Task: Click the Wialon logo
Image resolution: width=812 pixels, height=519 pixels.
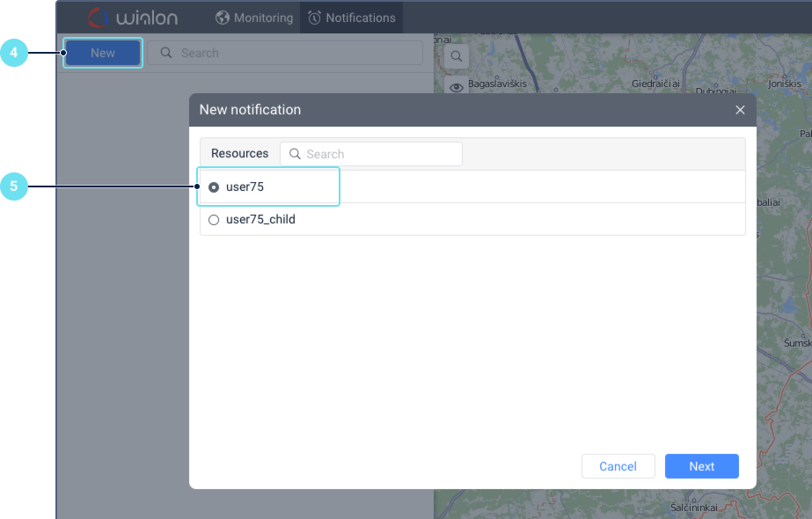Action: coord(133,18)
